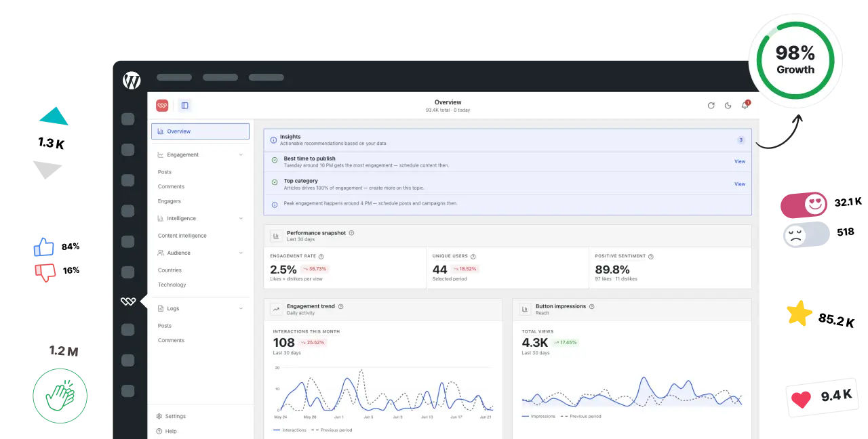Click the green 17.45% increase badge

point(564,343)
